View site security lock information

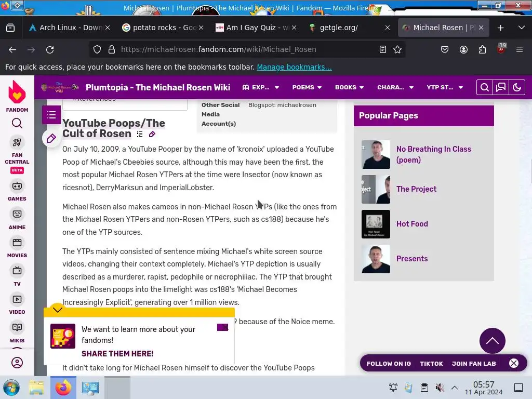(x=112, y=49)
